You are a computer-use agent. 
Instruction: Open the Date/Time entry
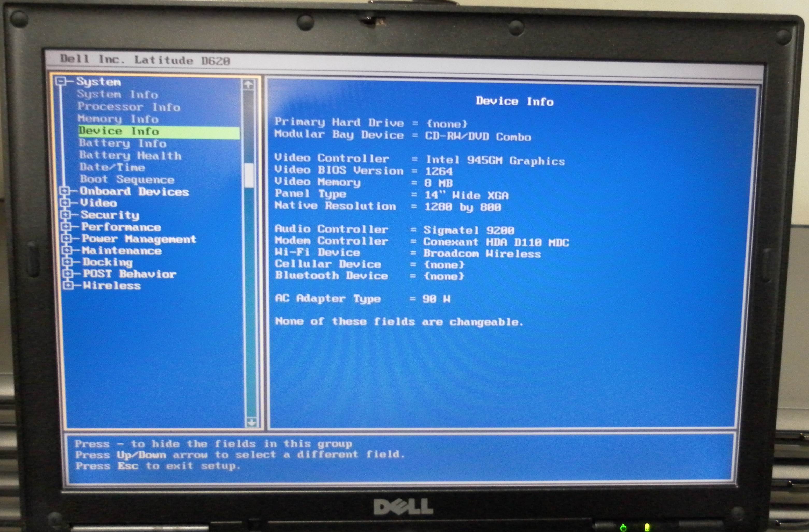tap(112, 167)
